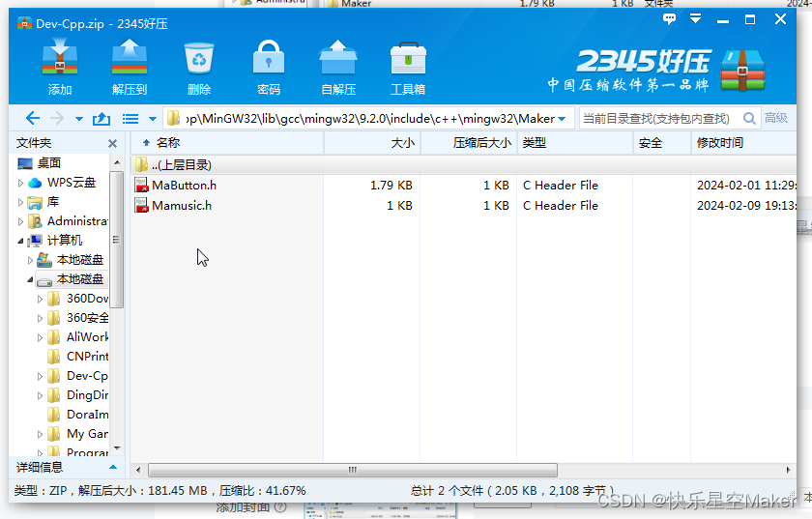Click the list view mode icon
This screenshot has width=812, height=519.
pos(130,119)
